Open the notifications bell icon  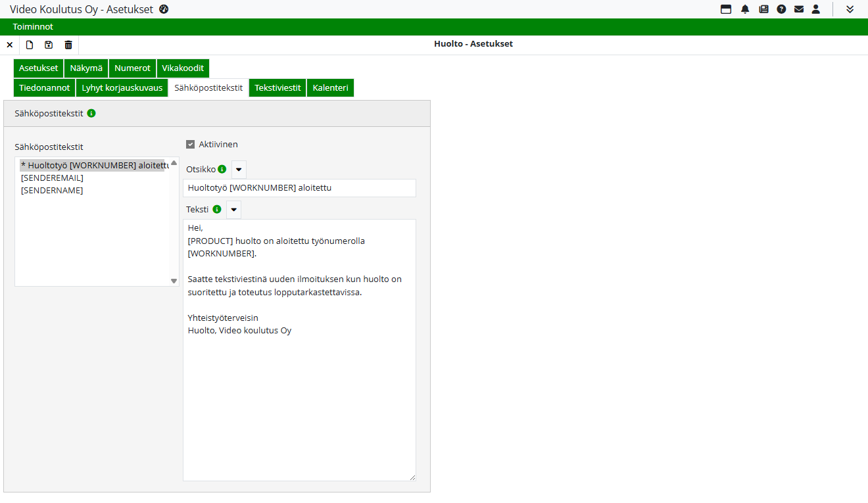745,9
